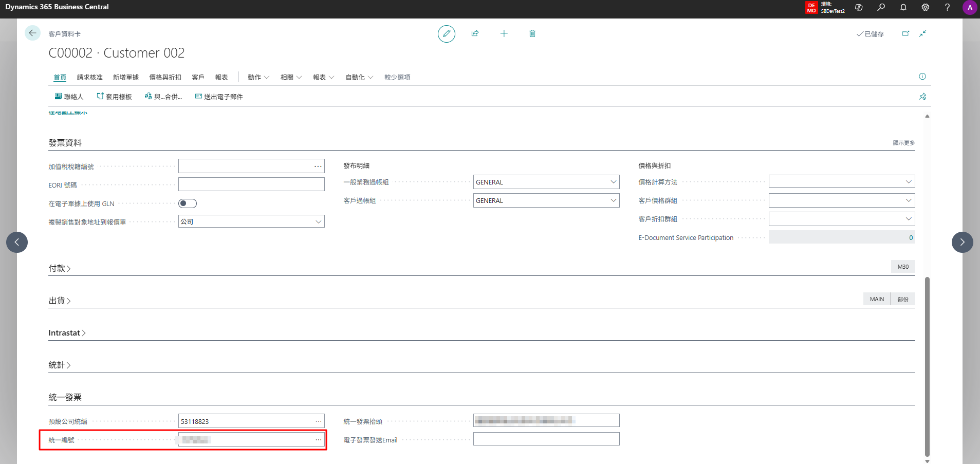Toggle 在電子單據上使用 GLN switch
The width and height of the screenshot is (980, 464).
tap(188, 203)
